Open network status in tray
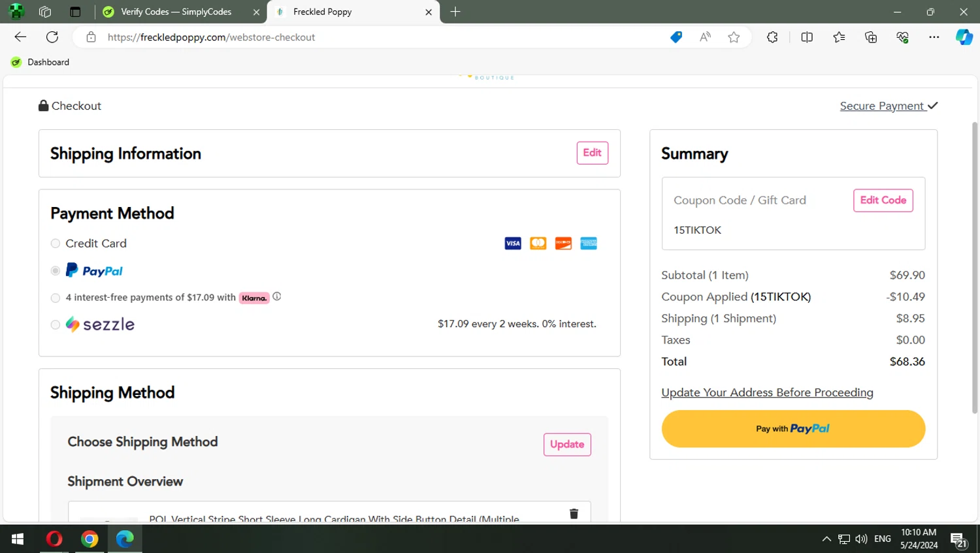Viewport: 980px width, 553px height. tap(844, 539)
